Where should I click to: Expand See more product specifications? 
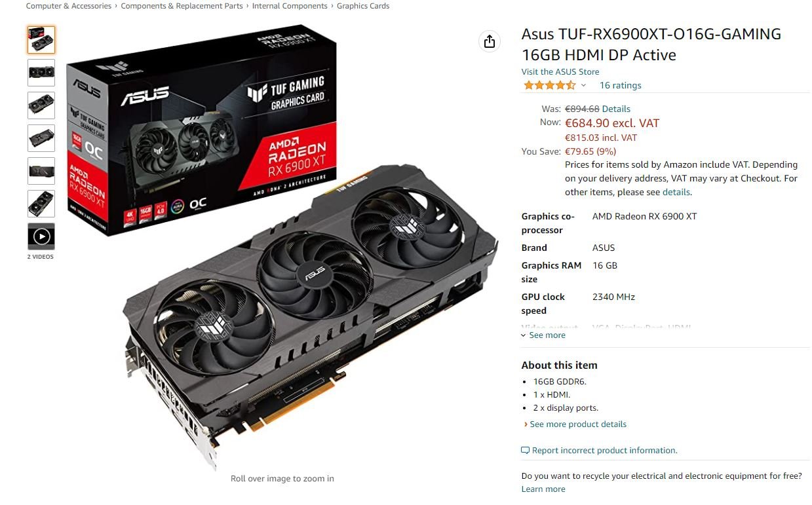[x=543, y=335]
